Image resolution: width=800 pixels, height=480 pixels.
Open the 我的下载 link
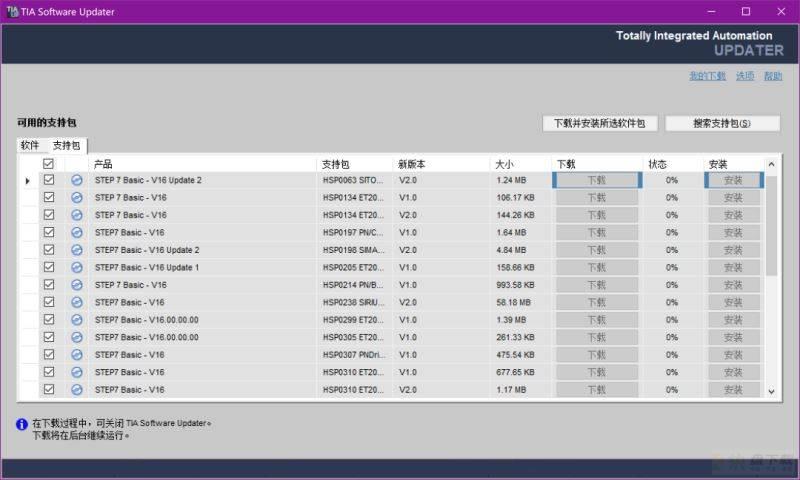click(x=707, y=76)
